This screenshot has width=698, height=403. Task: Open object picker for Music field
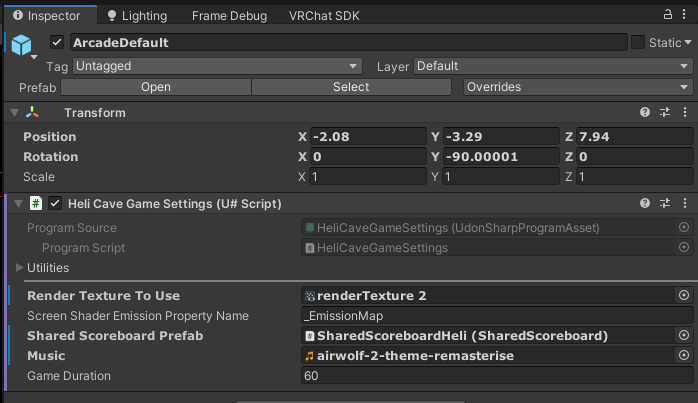point(684,356)
